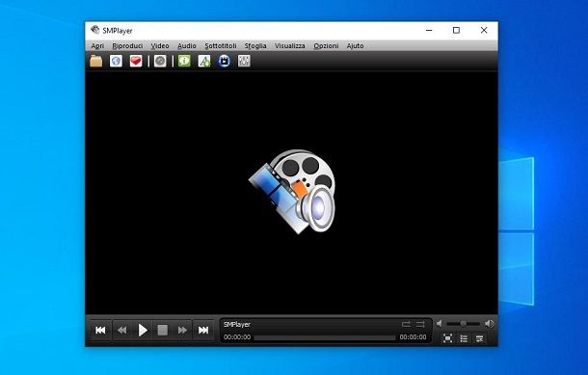The image size is (588, 375).
Task: Click the elapsed time 00:00:00 on left
Action: (237, 337)
